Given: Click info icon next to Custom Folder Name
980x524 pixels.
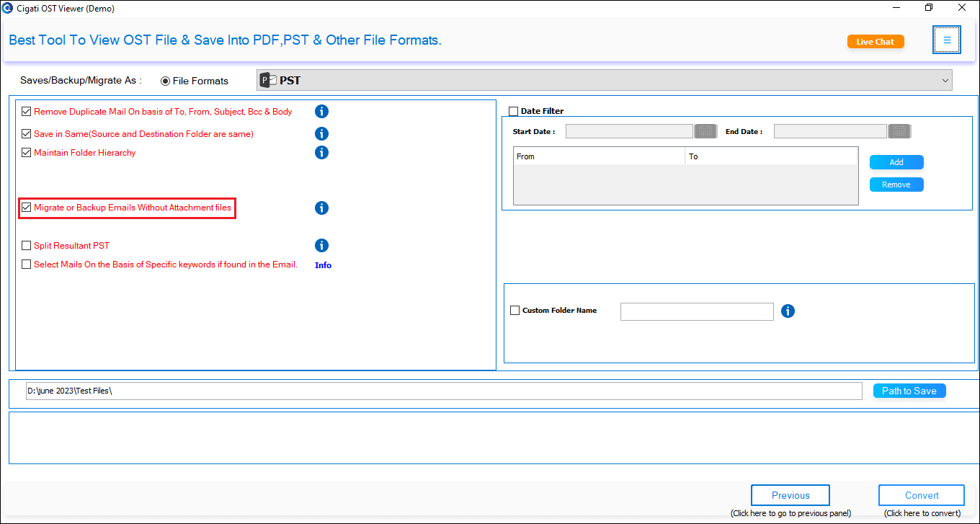Looking at the screenshot, I should point(788,311).
